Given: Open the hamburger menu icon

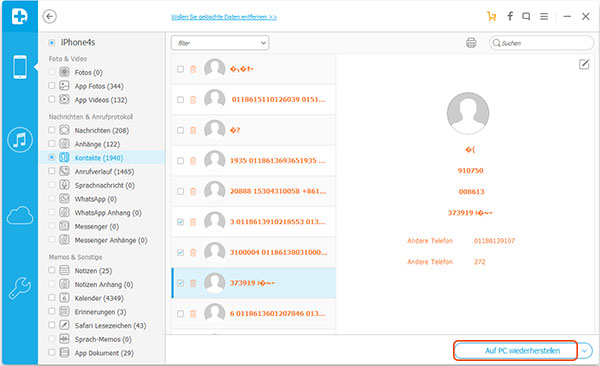Looking at the screenshot, I should coord(544,16).
